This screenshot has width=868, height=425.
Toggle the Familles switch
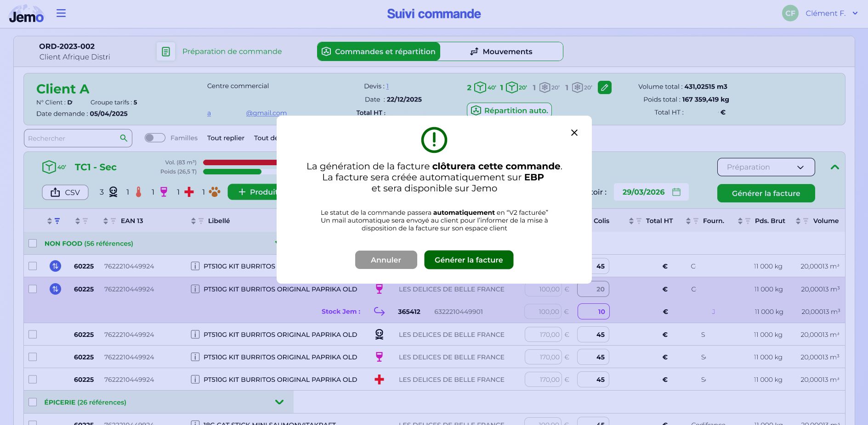[x=155, y=138]
